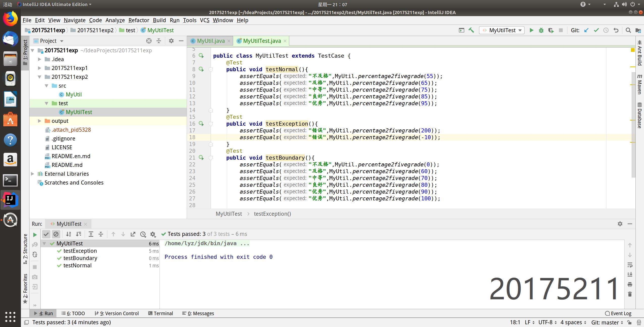Select README.md in the project tree

click(67, 165)
